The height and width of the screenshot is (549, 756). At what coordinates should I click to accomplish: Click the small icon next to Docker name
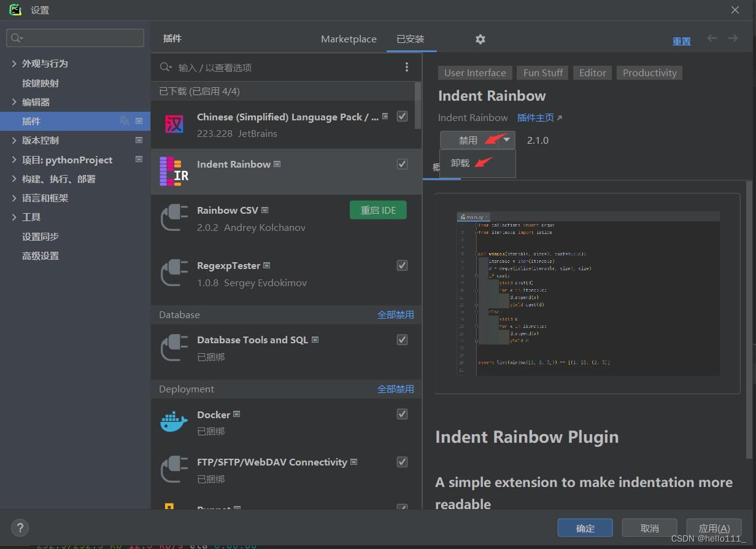(237, 415)
